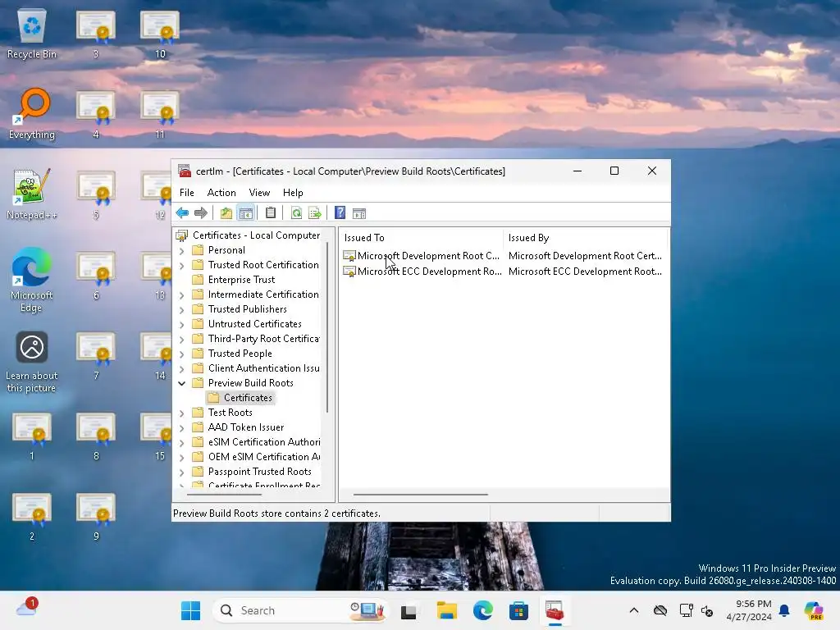Expand Client Authentication Issuers node
Viewport: 840px width, 630px height.
(x=181, y=368)
